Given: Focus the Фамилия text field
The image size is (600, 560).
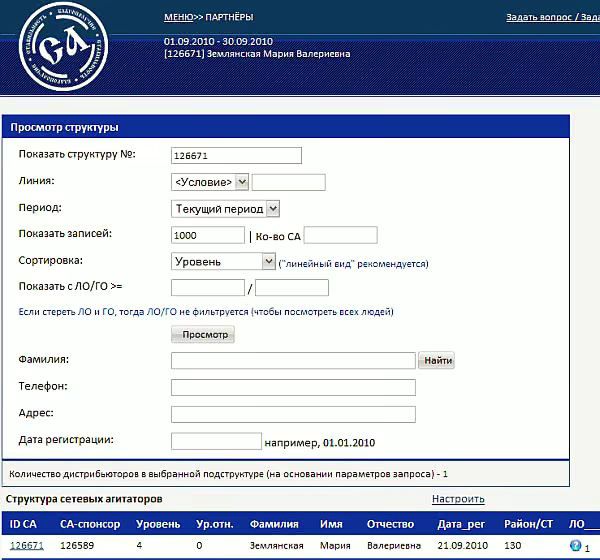Looking at the screenshot, I should (293, 361).
